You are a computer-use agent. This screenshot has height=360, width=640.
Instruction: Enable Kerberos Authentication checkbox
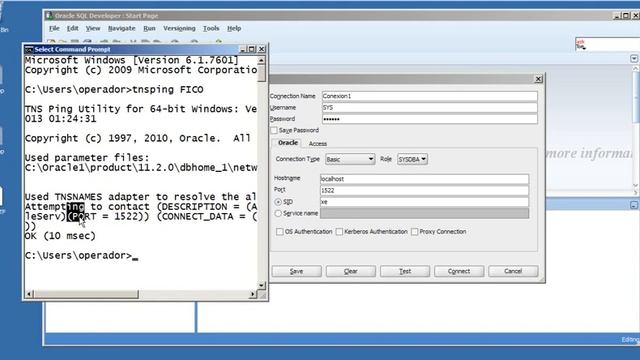pos(339,231)
